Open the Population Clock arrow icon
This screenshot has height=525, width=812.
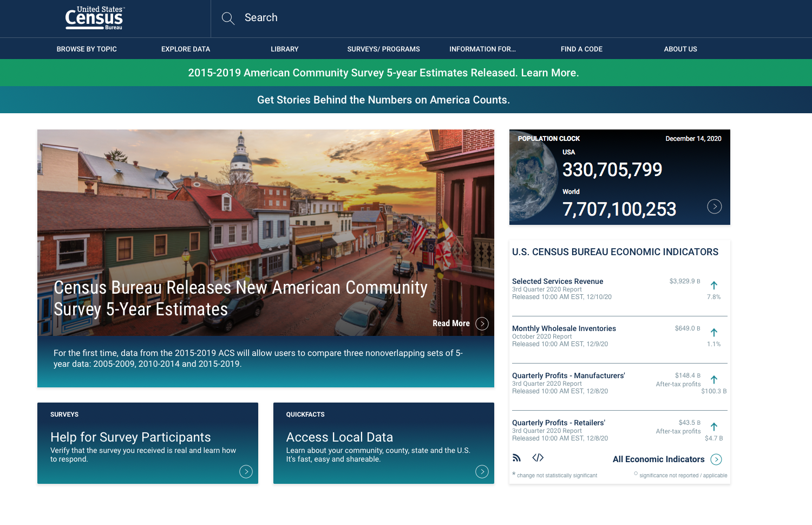pos(715,206)
